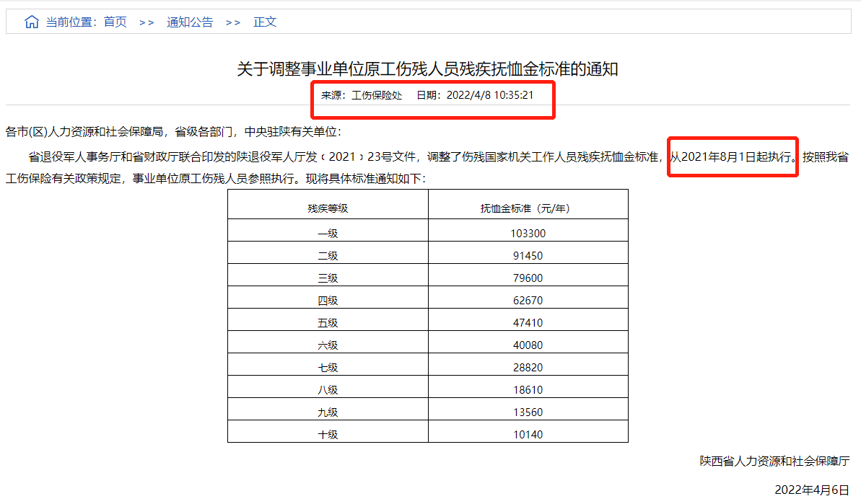
Task: Click the signature 陕西省人力资源和社会保障厅
Action: [x=775, y=461]
